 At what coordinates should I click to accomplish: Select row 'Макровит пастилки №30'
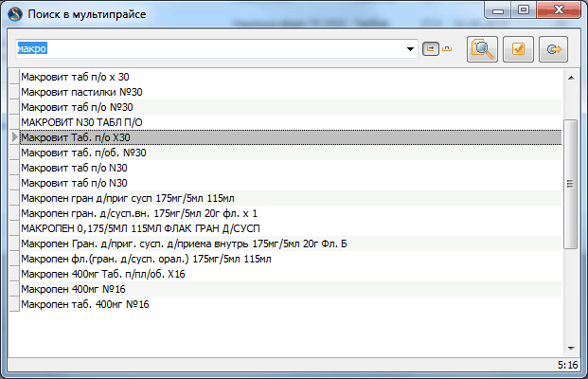[291, 92]
